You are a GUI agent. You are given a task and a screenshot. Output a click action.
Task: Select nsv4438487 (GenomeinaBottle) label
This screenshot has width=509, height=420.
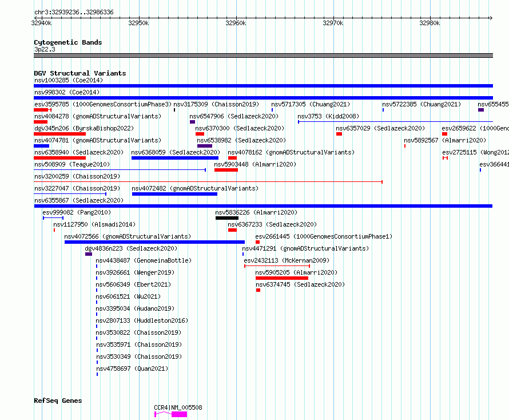point(144,260)
